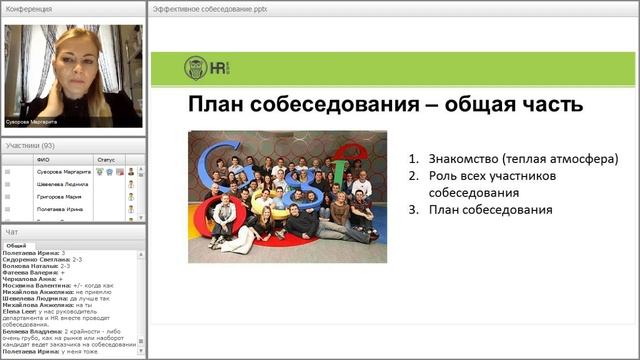
Task: Select participant name Суворова Маргарита in the list
Action: point(64,172)
